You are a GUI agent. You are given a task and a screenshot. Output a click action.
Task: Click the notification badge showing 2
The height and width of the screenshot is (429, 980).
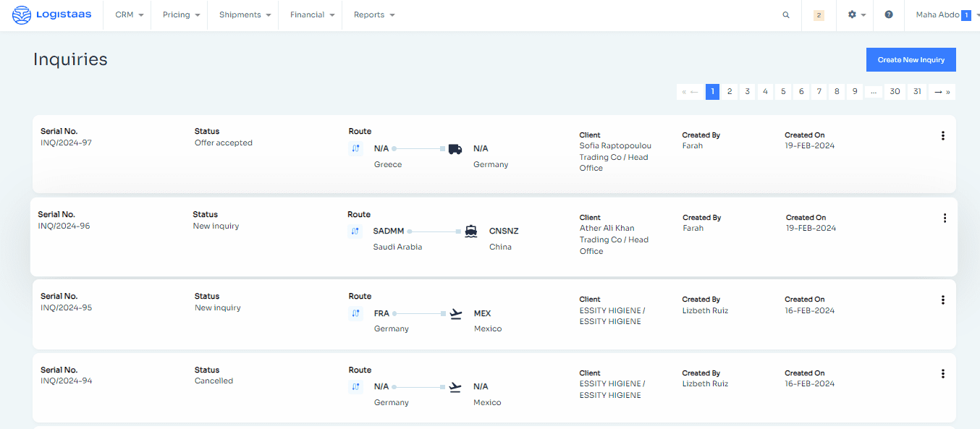coord(819,15)
